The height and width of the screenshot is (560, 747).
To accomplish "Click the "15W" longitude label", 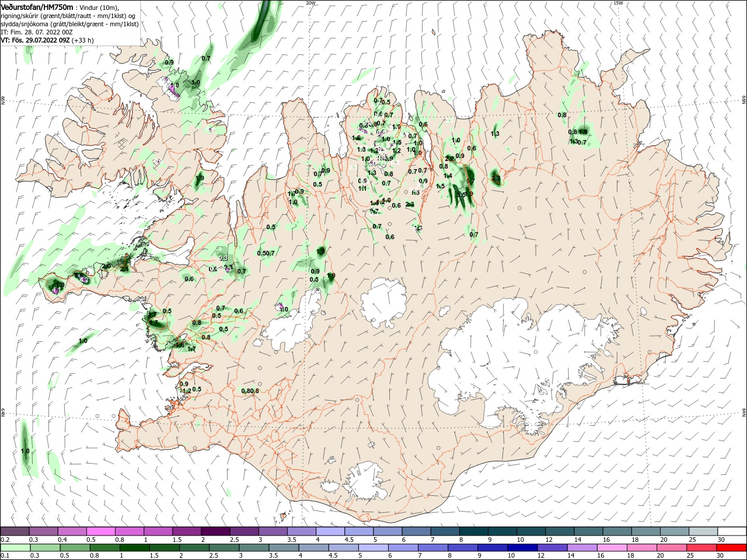I will (617, 3).
